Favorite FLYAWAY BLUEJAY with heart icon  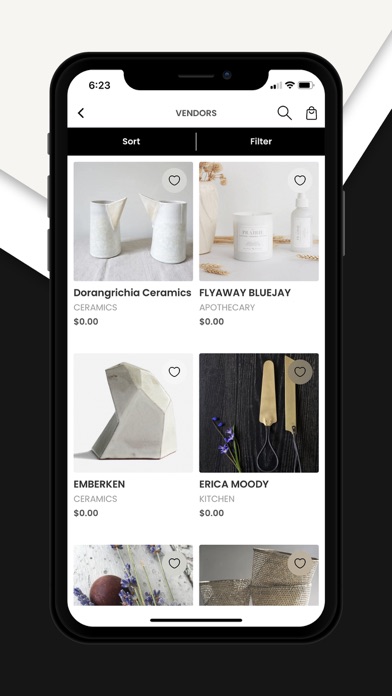[300, 180]
